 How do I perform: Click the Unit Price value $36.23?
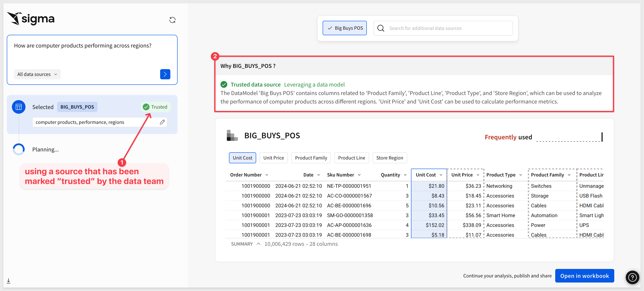(x=473, y=186)
